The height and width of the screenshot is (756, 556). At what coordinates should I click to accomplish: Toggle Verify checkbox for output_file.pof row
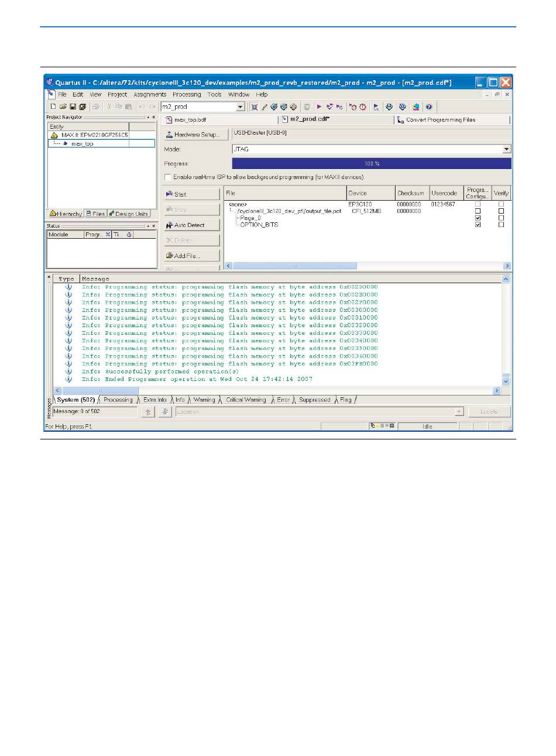(501, 211)
